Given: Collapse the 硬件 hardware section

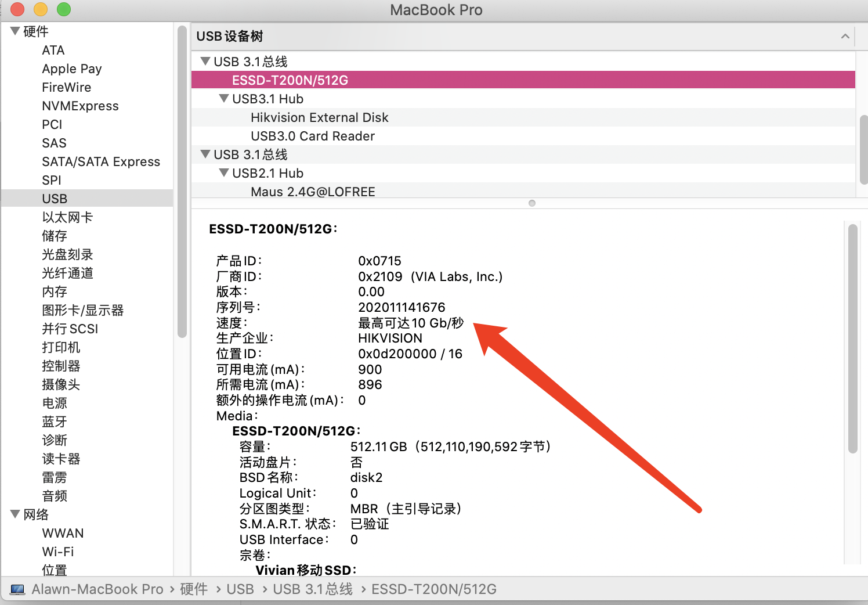Looking at the screenshot, I should pos(15,31).
